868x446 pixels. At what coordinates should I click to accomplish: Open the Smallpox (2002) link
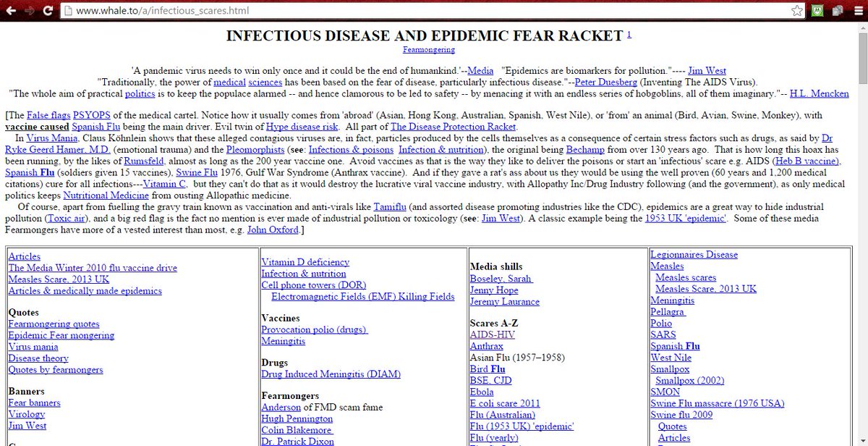(689, 381)
